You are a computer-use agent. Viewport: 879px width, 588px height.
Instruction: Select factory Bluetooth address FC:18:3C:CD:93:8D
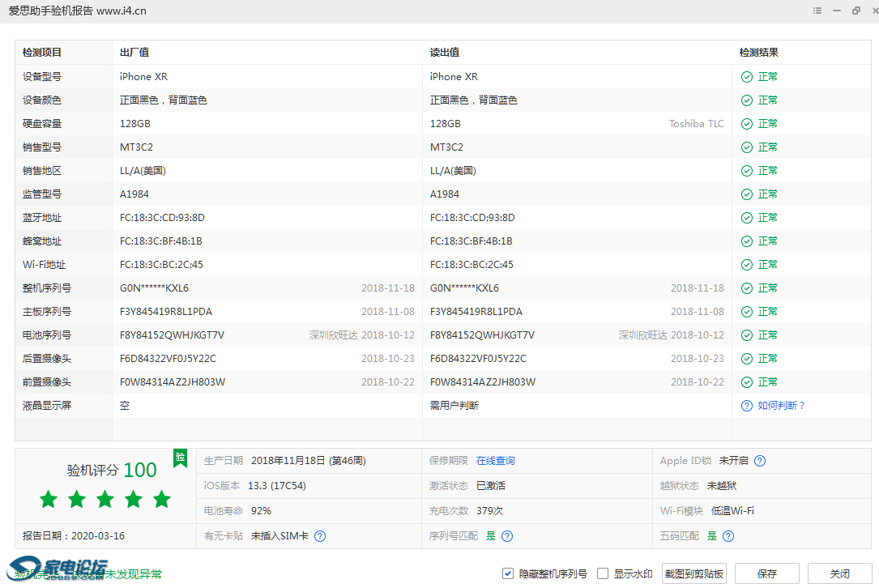pos(162,218)
